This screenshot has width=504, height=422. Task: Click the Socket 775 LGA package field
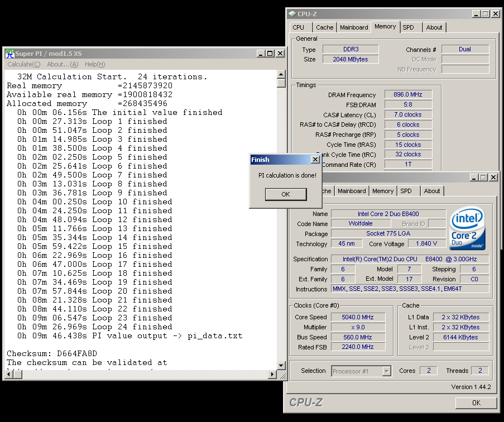[x=388, y=233]
